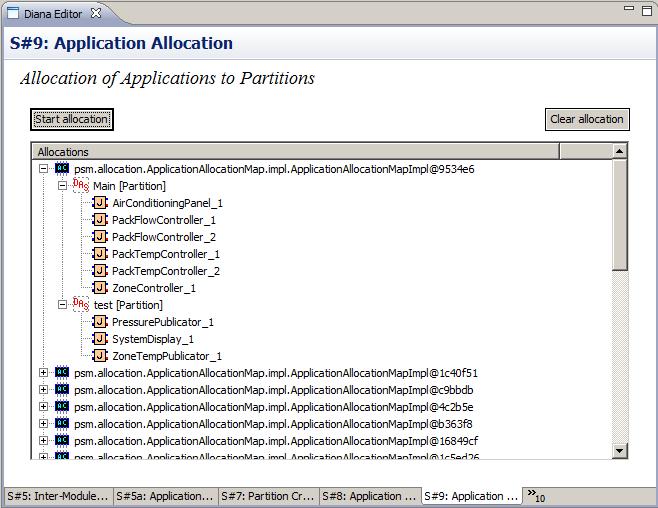The image size is (658, 508).
Task: Expand the ApplicationAllocationMapImpl@b363f8 node
Action: [x=43, y=424]
